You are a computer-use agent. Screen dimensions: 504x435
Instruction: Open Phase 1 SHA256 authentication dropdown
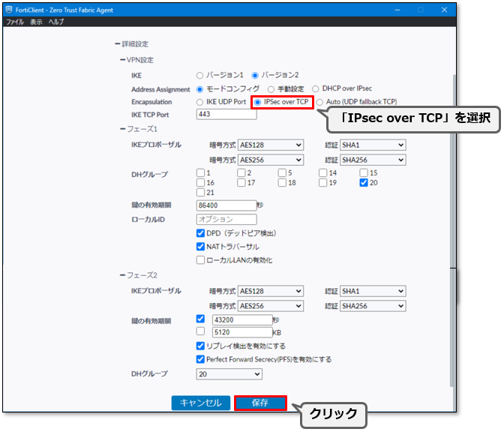coord(373,160)
